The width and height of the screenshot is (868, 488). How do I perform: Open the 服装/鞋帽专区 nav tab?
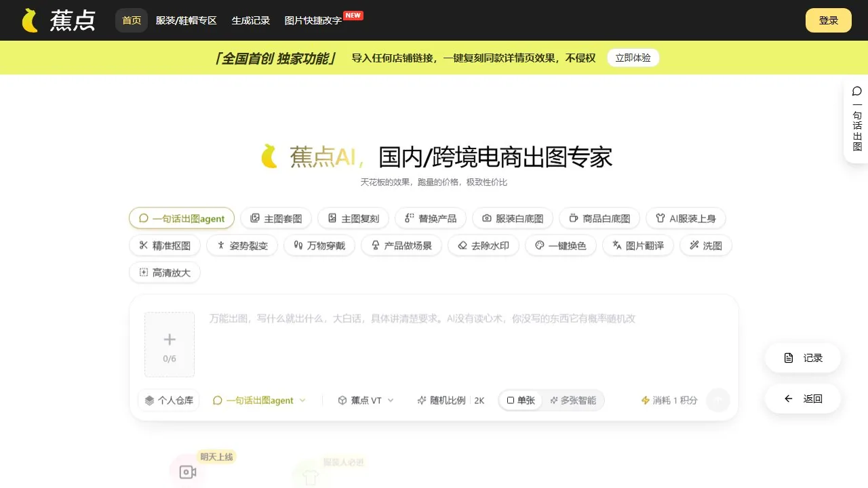(x=186, y=20)
